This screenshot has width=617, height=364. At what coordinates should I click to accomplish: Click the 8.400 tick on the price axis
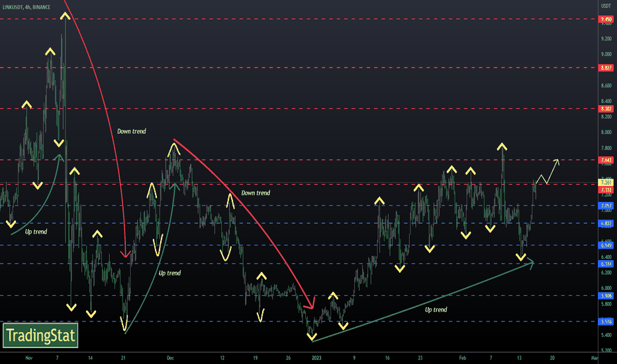[606, 101]
